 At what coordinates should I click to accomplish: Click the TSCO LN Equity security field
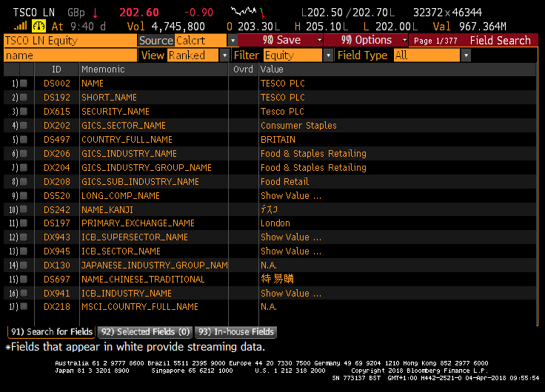coord(70,41)
